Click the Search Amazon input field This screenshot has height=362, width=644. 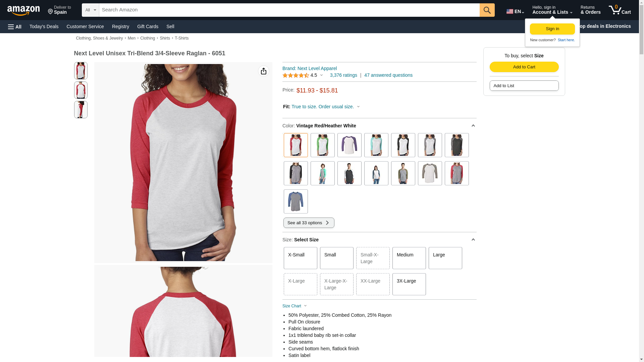[x=289, y=10]
